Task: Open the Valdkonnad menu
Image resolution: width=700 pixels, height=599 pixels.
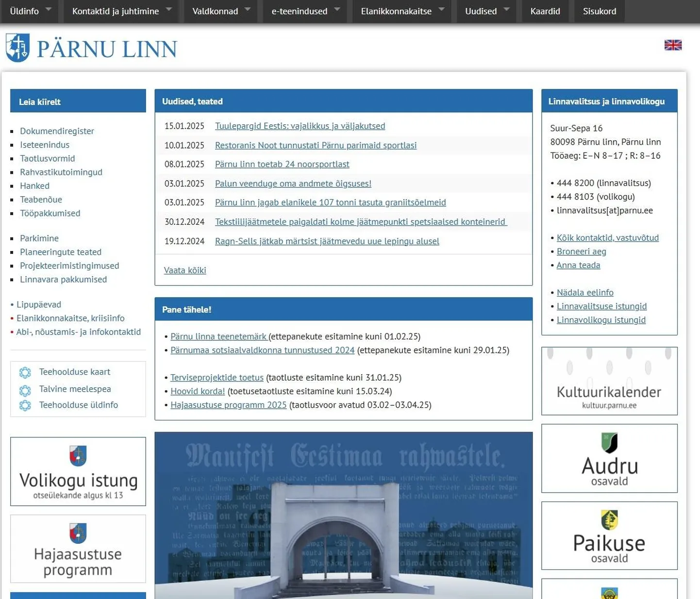Action: click(215, 11)
